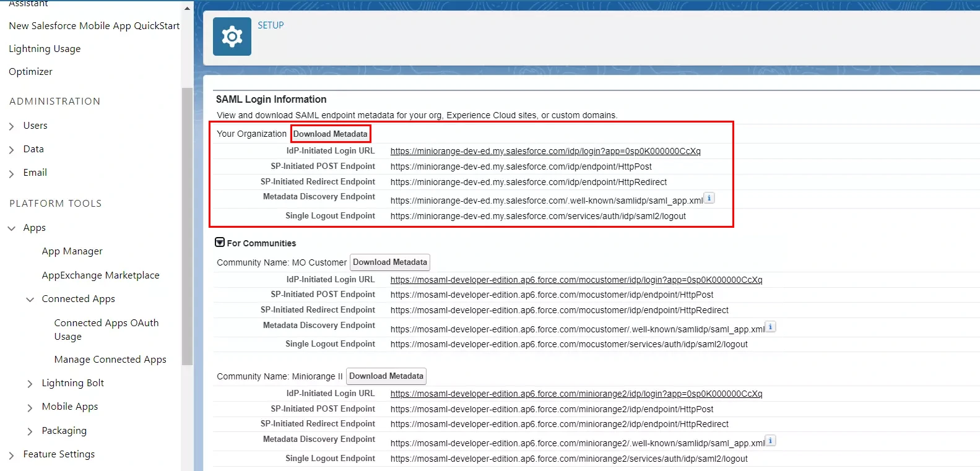This screenshot has height=471, width=980.
Task: Select Data in Administration section
Action: 33,149
